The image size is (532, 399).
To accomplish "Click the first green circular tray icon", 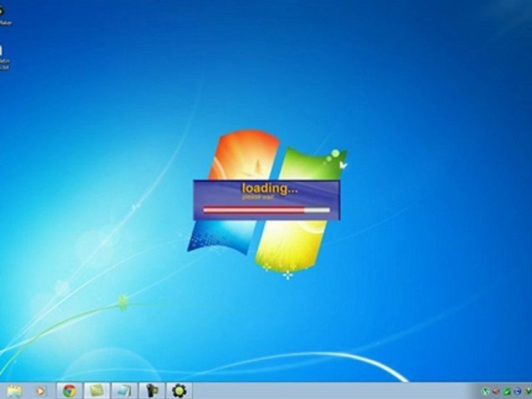I will [x=485, y=392].
